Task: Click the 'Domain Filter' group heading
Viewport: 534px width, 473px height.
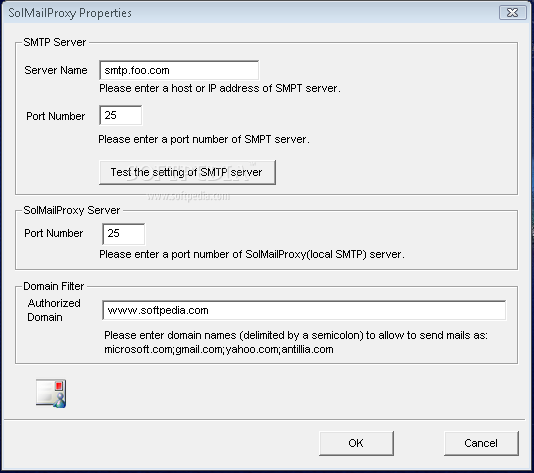Action: 53,286
